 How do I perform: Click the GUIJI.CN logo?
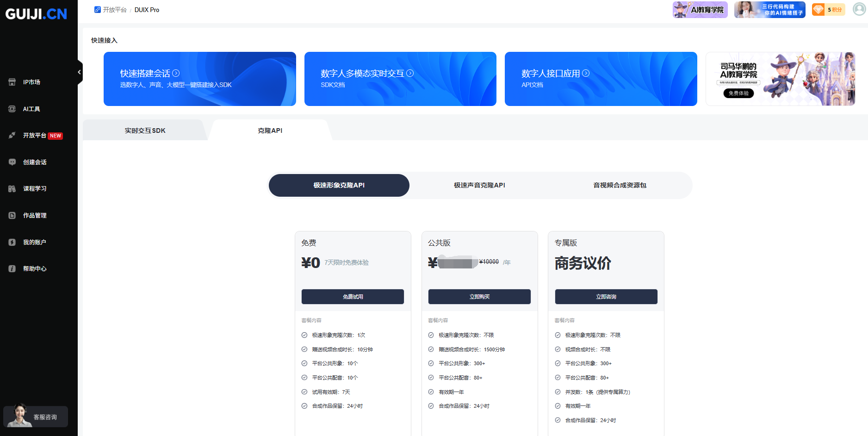(36, 14)
